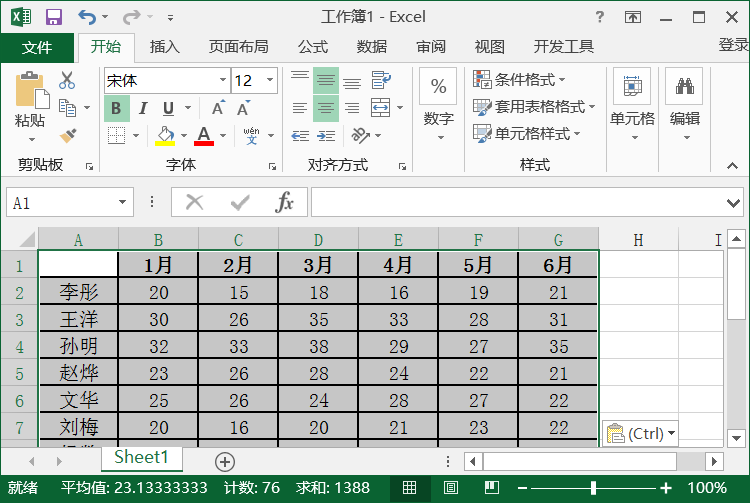The image size is (750, 503).
Task: Show phonetic guide (wén) icon
Action: click(251, 136)
